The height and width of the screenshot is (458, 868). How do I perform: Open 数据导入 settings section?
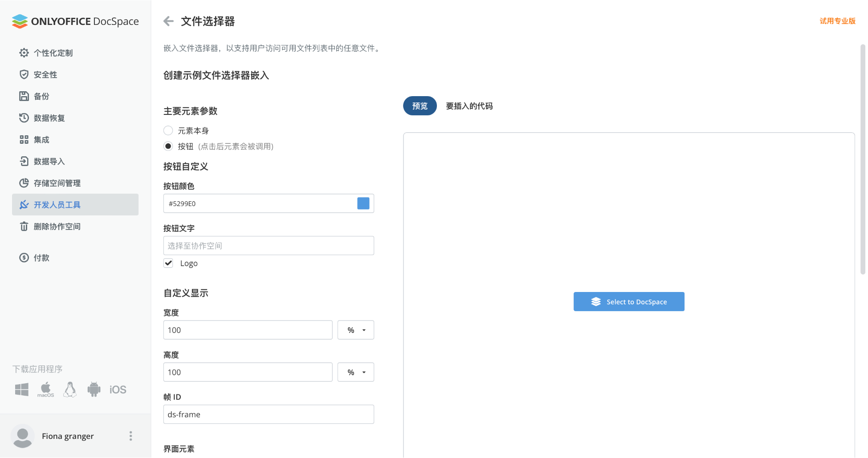pos(75,161)
